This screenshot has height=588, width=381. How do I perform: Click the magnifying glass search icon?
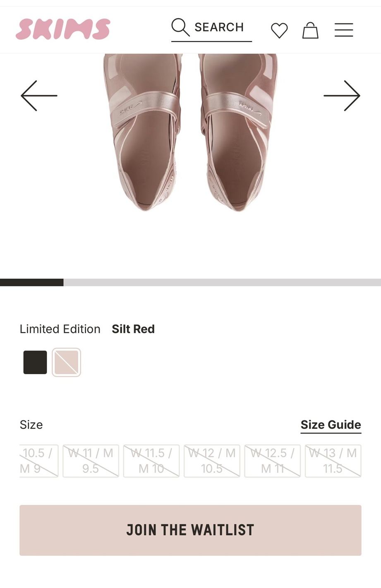pos(180,27)
